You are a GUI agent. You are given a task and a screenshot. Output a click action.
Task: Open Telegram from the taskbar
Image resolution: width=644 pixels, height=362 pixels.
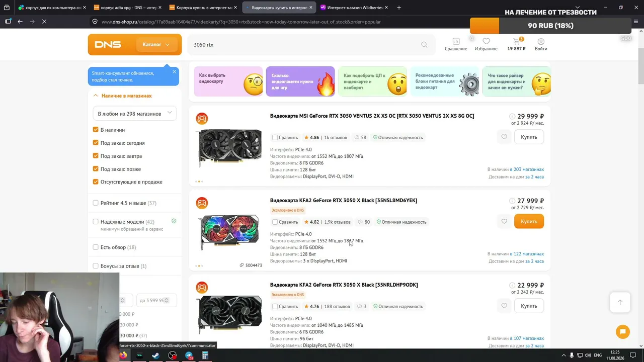point(189,355)
